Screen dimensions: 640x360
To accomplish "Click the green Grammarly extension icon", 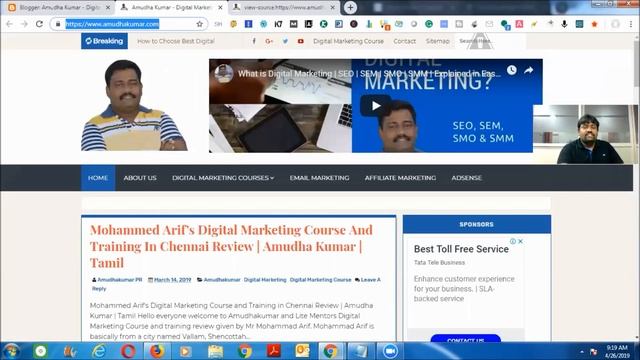I will [429, 24].
